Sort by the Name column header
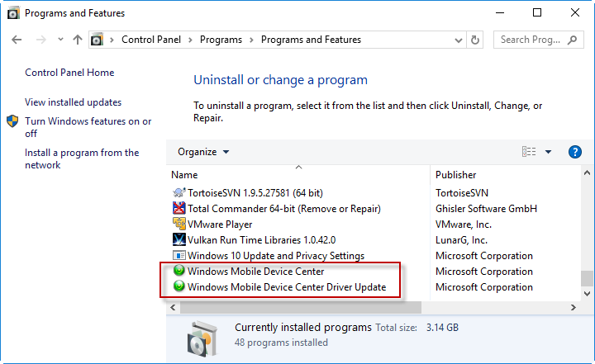Screen dimensions: 595x364 (x=184, y=175)
